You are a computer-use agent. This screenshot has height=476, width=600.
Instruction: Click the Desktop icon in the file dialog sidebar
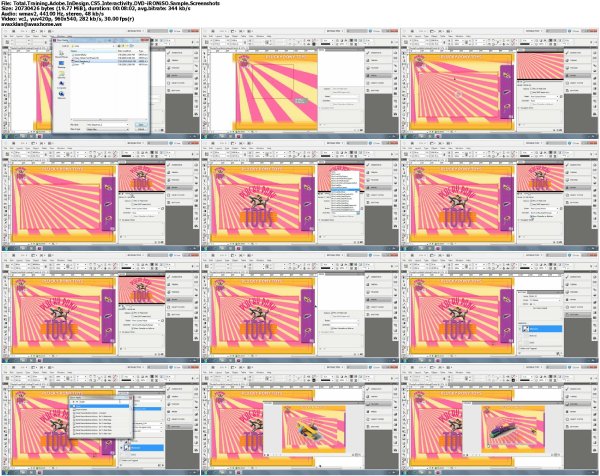tap(62, 64)
